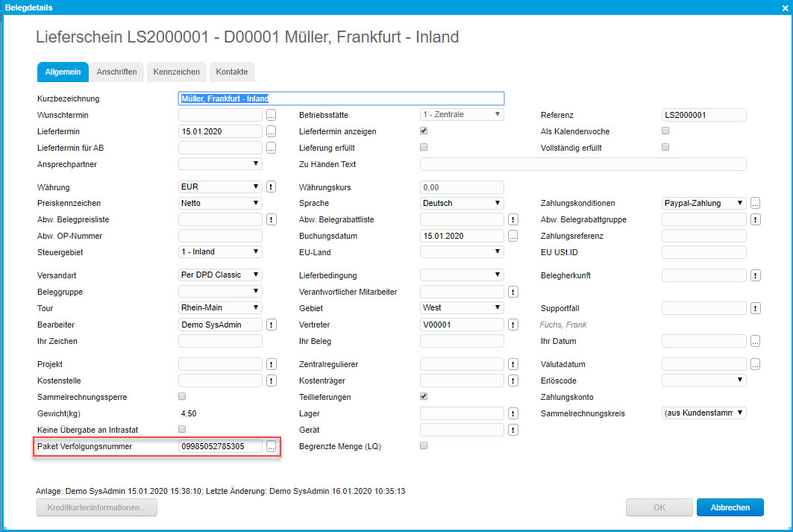Open the Ihr Datum date picker button
The width and height of the screenshot is (793, 532).
click(x=755, y=341)
